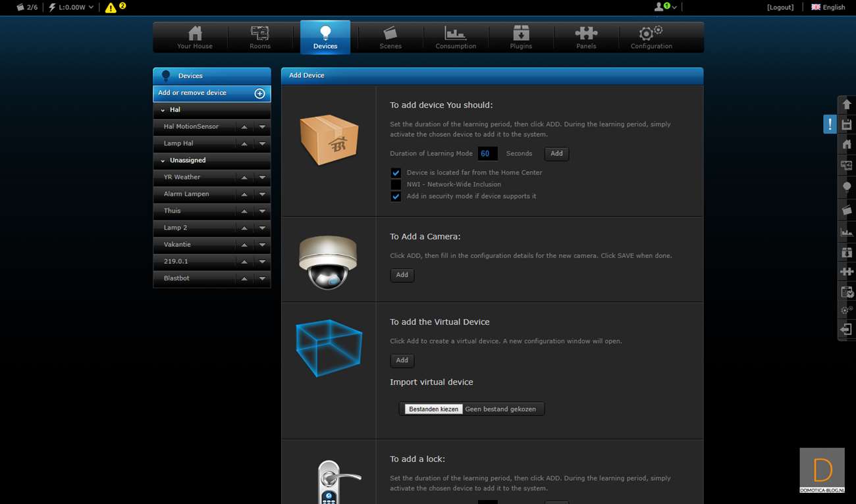Collapse the Hal room group
The height and width of the screenshot is (504, 856).
pyautogui.click(x=163, y=111)
